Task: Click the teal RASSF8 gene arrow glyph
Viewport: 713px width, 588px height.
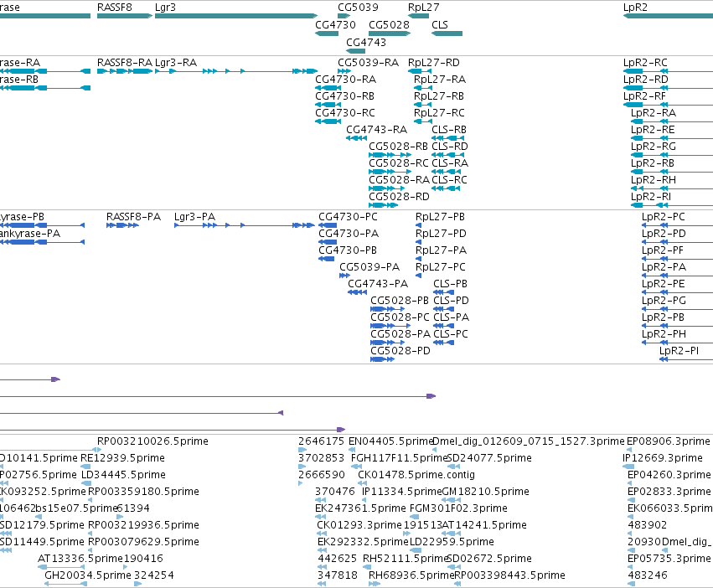Action: tap(125, 16)
